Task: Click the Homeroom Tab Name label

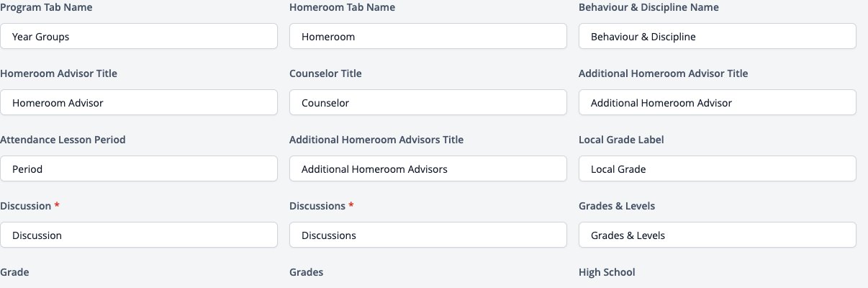Action: pyautogui.click(x=342, y=7)
